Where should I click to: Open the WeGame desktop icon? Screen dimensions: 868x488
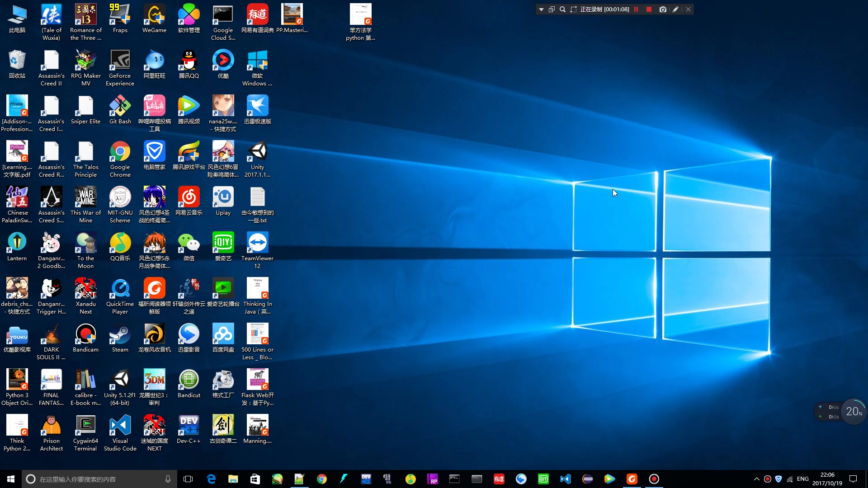point(154,19)
